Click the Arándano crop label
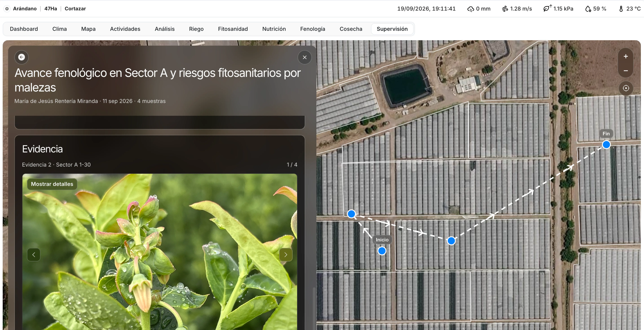The height and width of the screenshot is (330, 644). (x=25, y=9)
